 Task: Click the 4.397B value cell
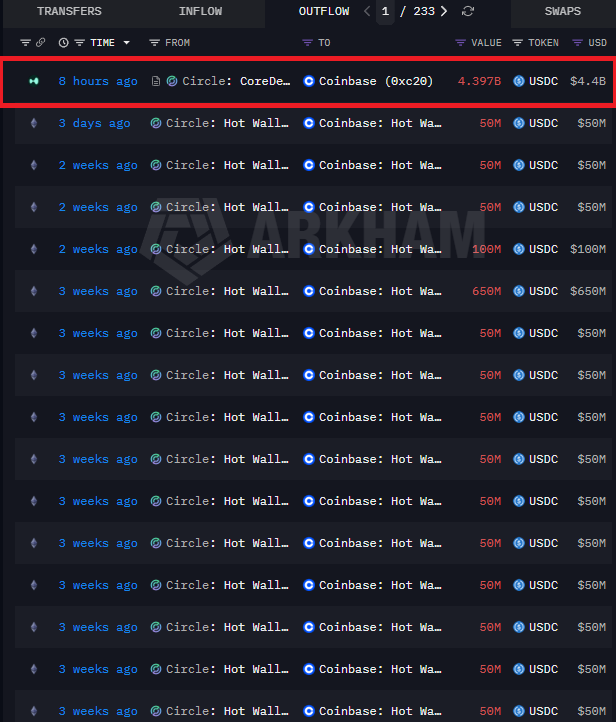[479, 81]
